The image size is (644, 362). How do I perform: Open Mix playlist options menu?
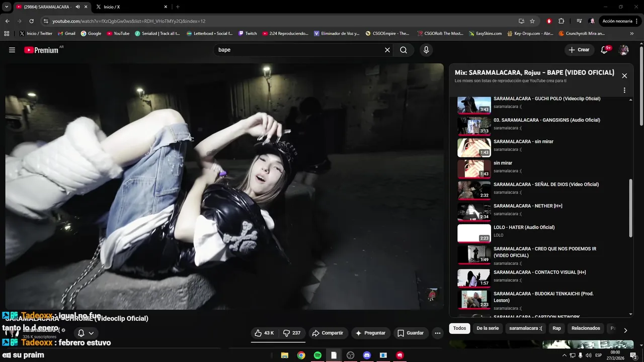coord(624,90)
